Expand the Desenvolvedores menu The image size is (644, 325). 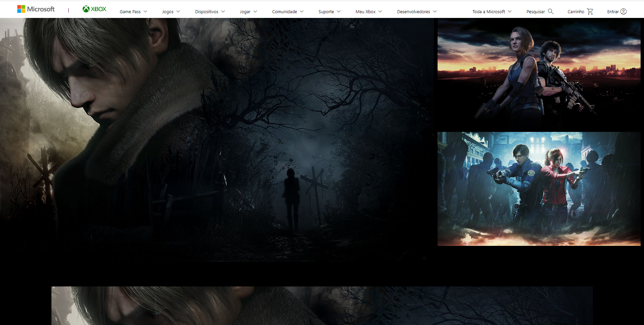click(417, 11)
